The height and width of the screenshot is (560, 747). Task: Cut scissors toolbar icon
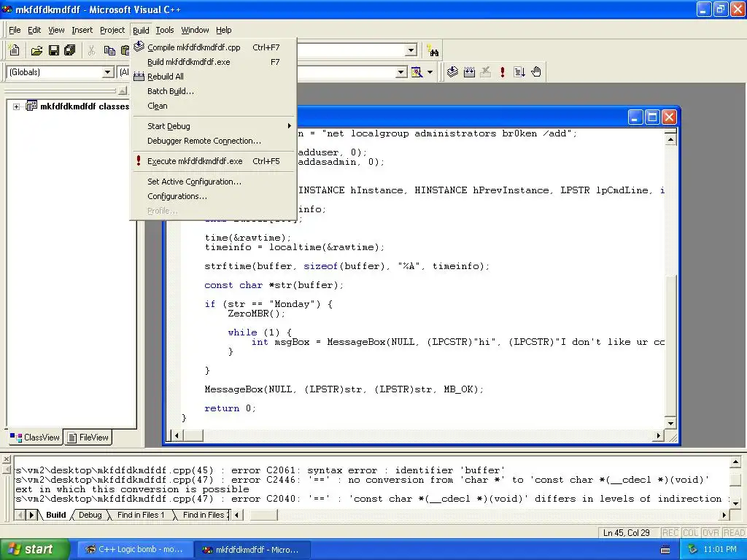pyautogui.click(x=91, y=50)
